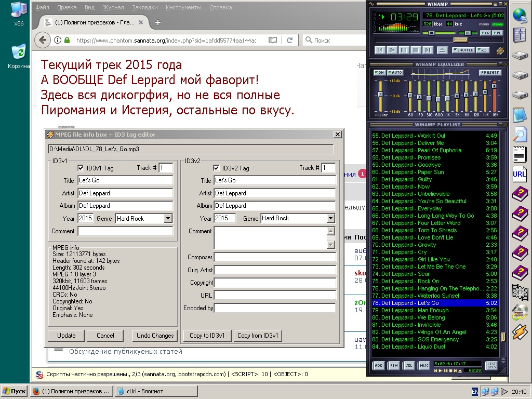Image resolution: width=532 pixels, height=399 pixels.
Task: Toggle Winamp repeat mode
Action: click(483, 50)
